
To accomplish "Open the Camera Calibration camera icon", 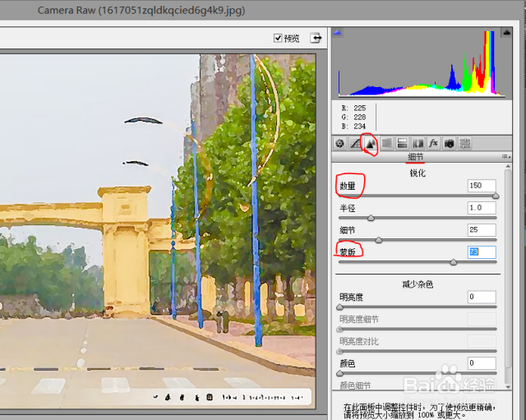I will (449, 144).
